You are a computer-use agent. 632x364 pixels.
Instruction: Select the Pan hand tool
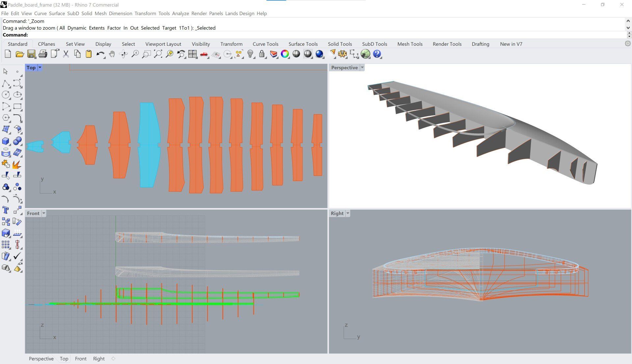[x=112, y=54]
